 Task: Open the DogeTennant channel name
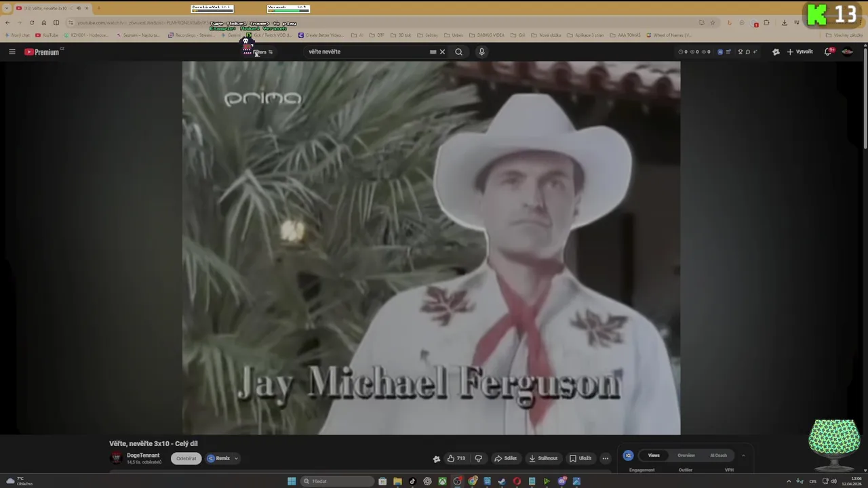[143, 455]
